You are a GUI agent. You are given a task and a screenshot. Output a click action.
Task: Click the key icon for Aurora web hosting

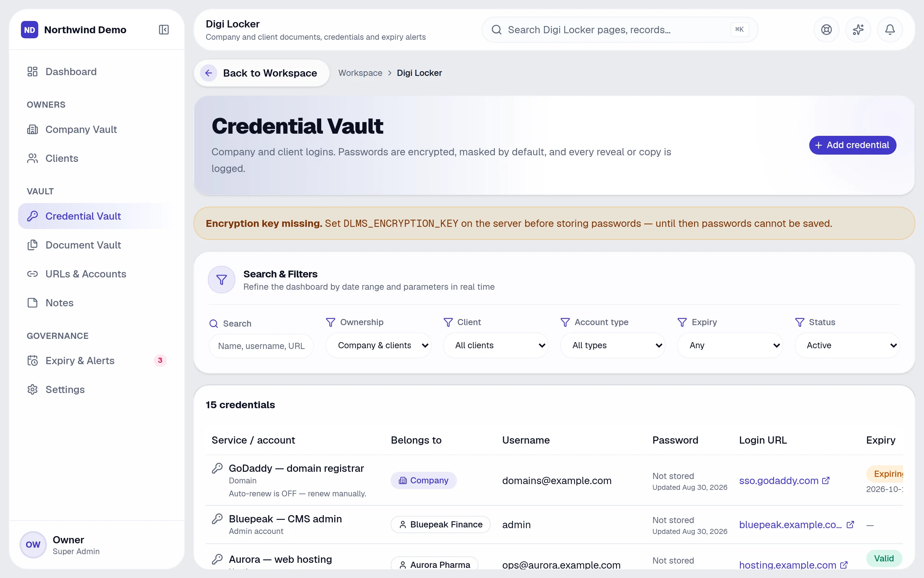point(217,559)
